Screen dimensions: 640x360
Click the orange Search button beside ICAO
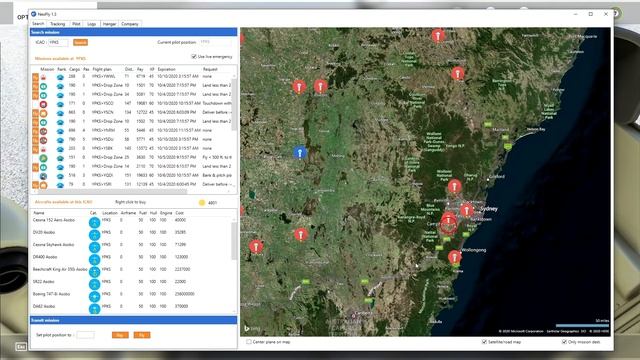pos(80,42)
